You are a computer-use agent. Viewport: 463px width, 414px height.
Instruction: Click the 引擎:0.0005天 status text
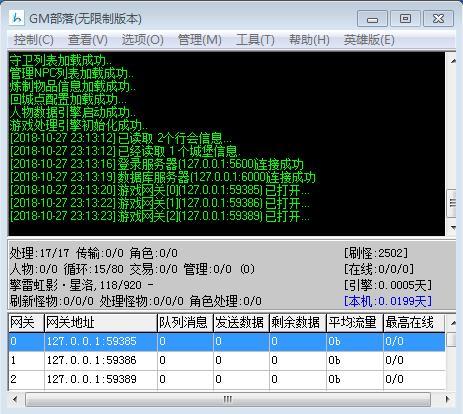(388, 285)
